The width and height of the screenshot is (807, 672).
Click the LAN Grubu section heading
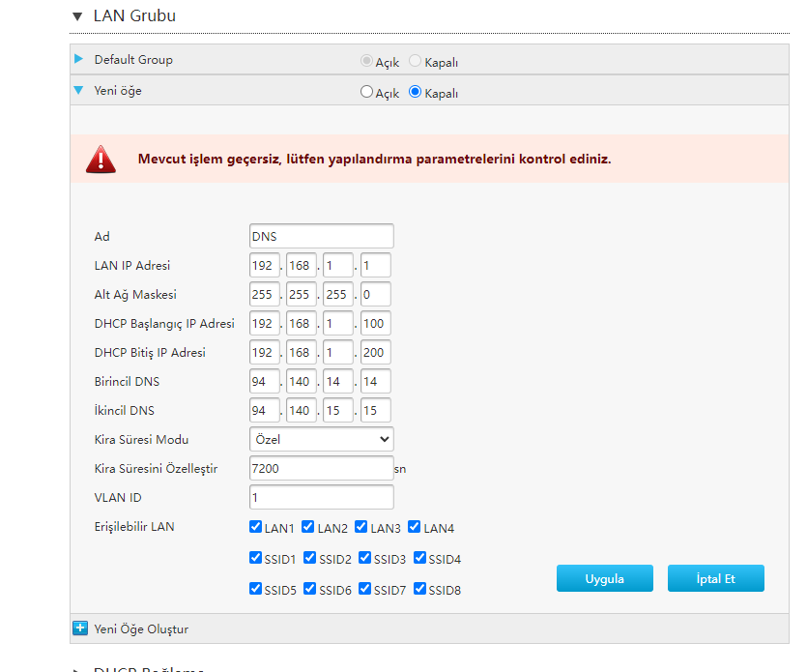[x=134, y=16]
